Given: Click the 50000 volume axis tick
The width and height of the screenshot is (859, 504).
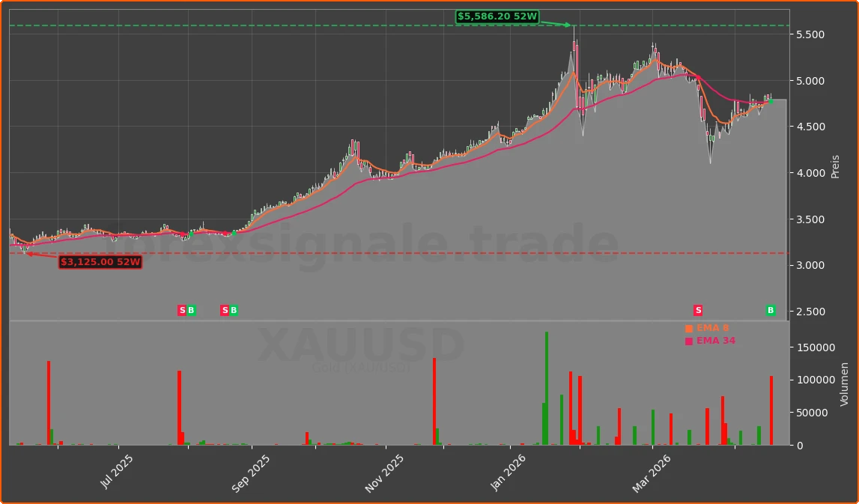Looking at the screenshot, I should coord(812,413).
